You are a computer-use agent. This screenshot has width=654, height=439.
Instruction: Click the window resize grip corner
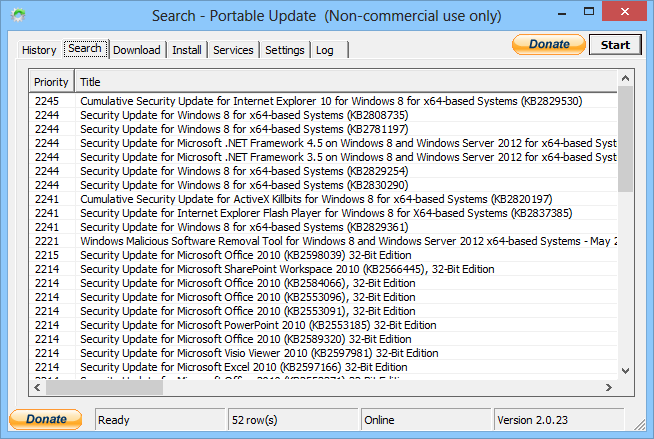(639, 424)
